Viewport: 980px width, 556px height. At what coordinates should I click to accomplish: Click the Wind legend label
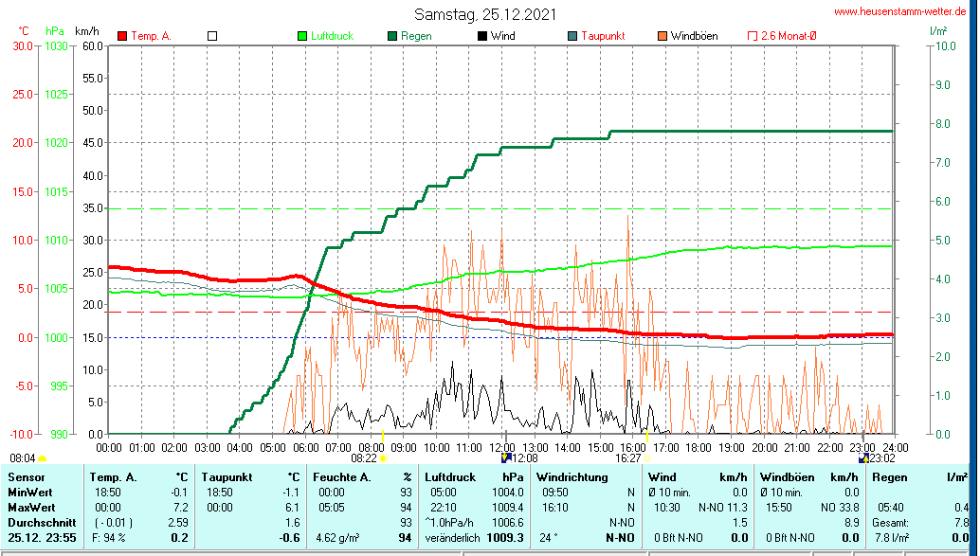[503, 36]
